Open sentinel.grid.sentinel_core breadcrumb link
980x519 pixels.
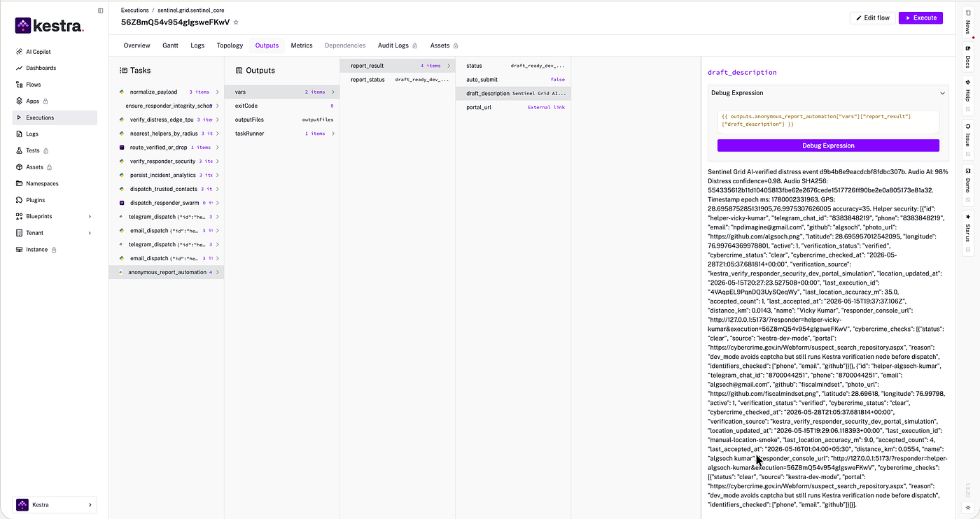[191, 10]
